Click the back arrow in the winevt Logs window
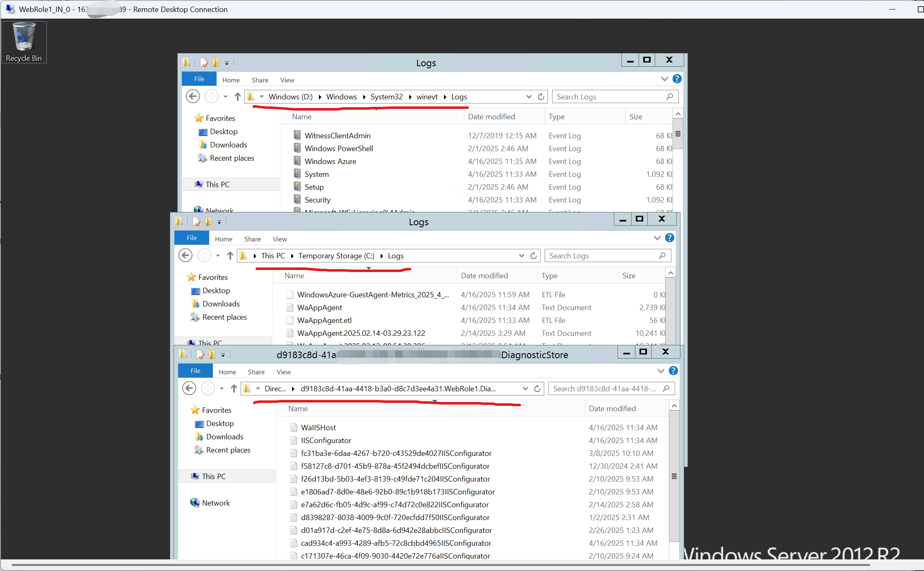Viewport: 924px width, 571px height. 193,96
